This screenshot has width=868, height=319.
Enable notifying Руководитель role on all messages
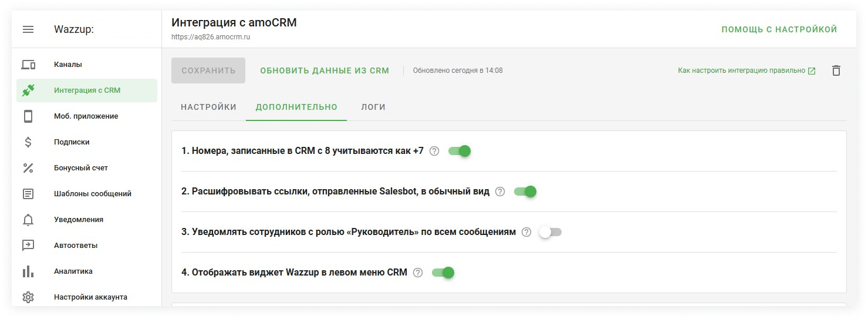[550, 232]
